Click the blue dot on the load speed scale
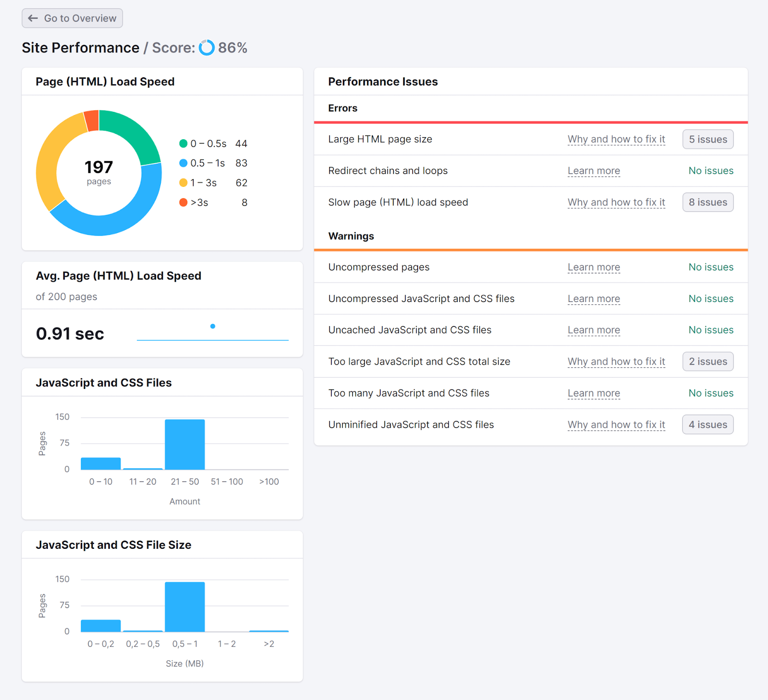This screenshot has height=700, width=768. point(213,326)
